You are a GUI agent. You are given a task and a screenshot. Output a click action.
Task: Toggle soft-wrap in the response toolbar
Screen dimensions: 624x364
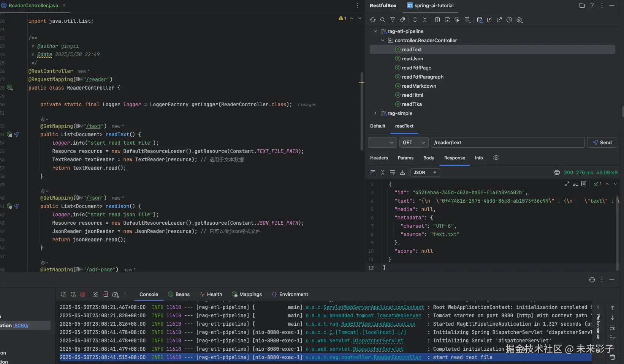tap(393, 172)
